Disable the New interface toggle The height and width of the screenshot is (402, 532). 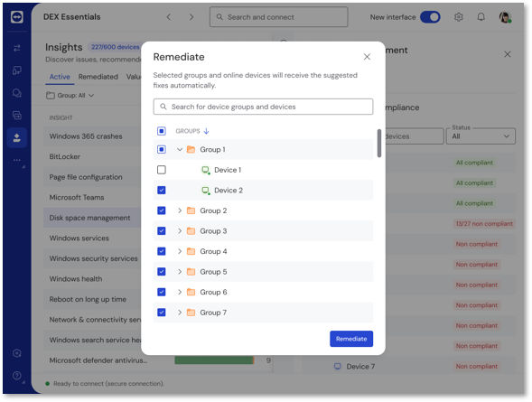click(430, 17)
